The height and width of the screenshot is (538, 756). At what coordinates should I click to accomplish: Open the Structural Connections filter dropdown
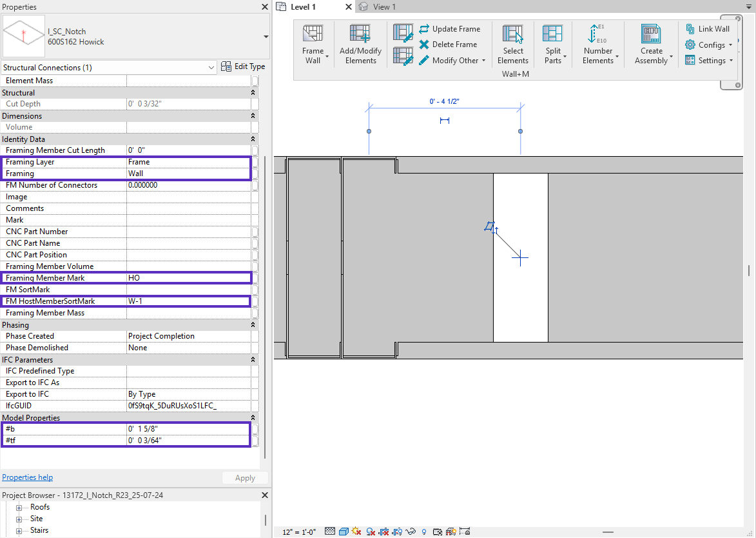212,68
